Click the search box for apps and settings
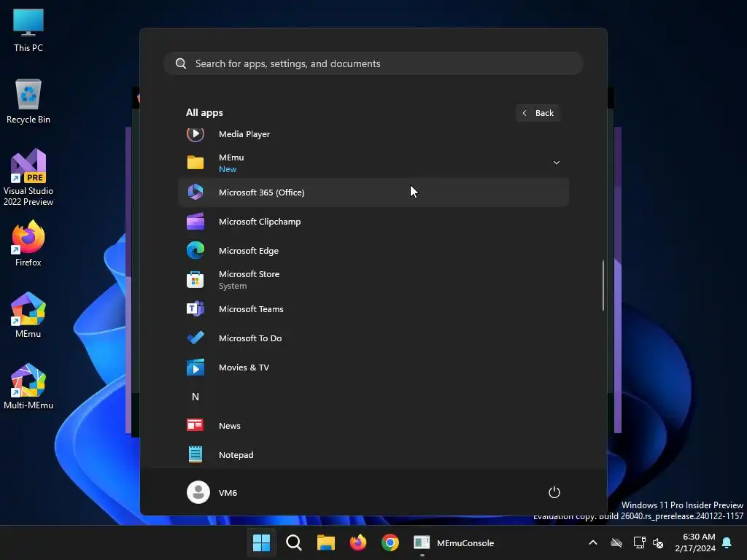Screen dimensions: 747x560 pyautogui.click(x=373, y=63)
